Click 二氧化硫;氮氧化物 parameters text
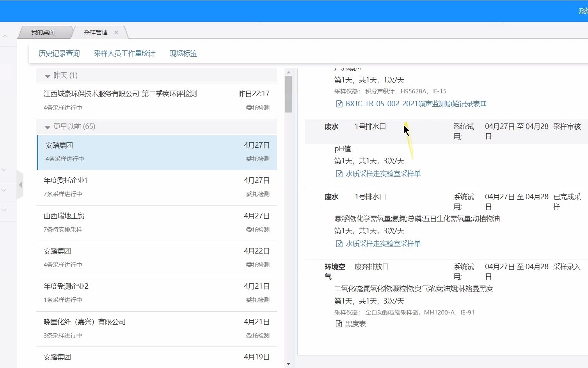 [414, 289]
